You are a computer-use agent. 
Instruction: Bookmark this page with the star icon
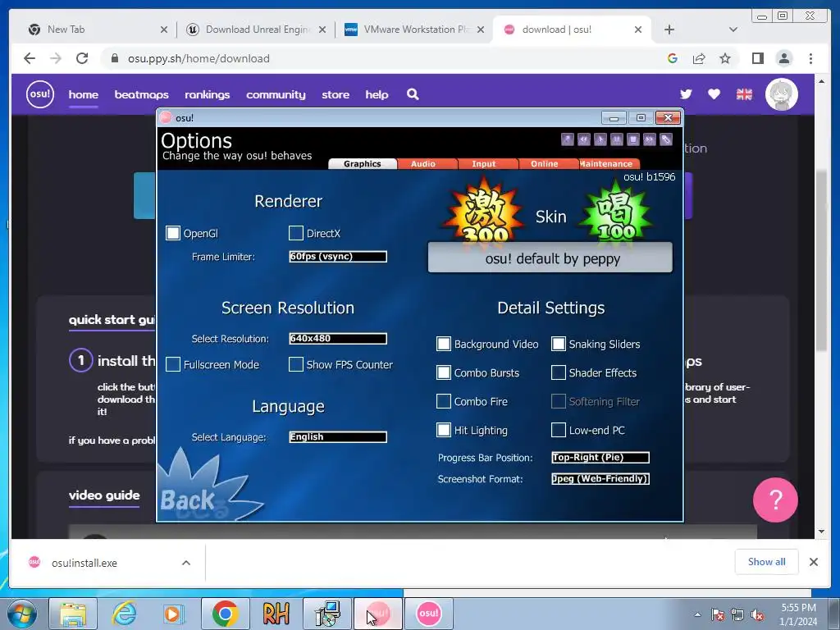coord(725,58)
